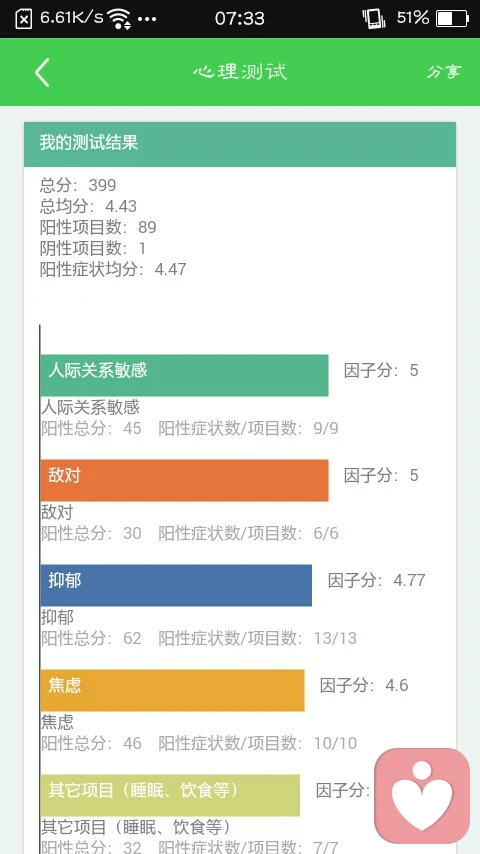
Task: Tap the 心理测试 page title
Action: pyautogui.click(x=240, y=72)
